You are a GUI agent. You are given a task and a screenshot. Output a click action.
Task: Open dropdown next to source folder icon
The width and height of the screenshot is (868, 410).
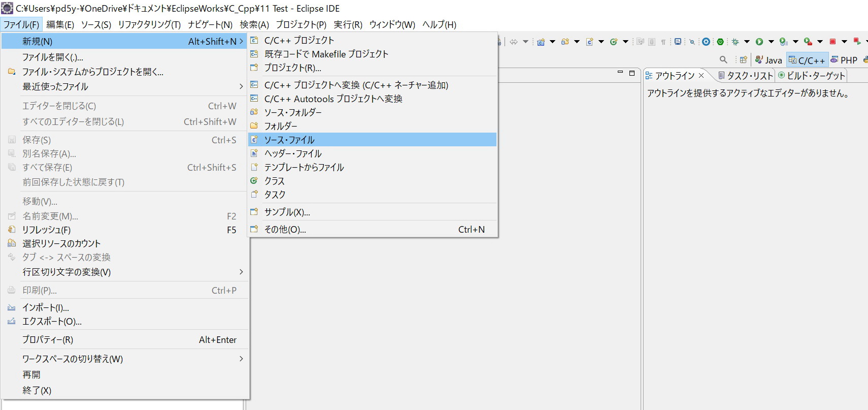point(577,42)
